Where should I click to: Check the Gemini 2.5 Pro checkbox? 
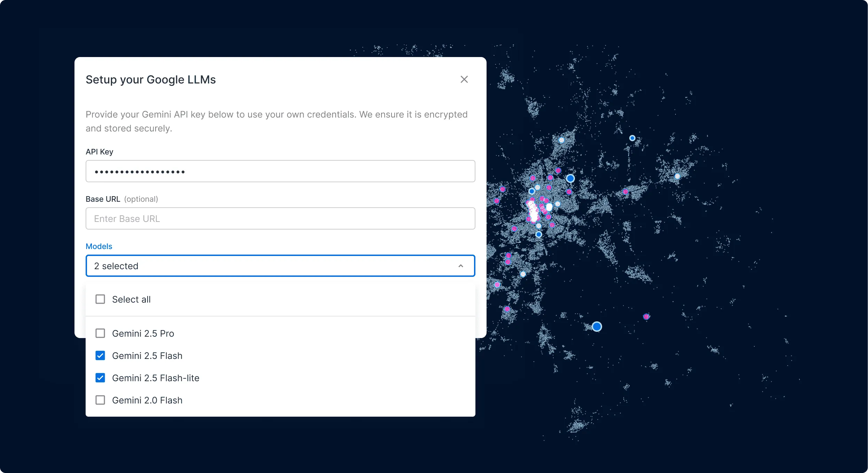[100, 333]
